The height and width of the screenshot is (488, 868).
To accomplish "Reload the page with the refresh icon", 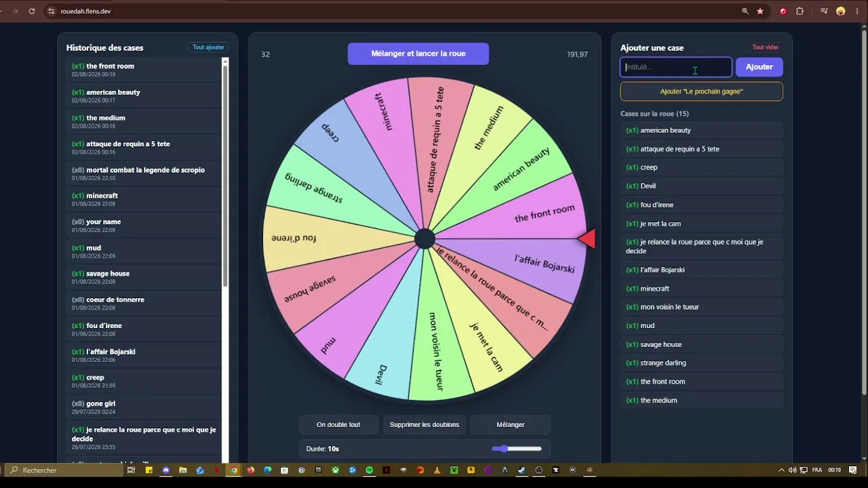I will tap(31, 11).
